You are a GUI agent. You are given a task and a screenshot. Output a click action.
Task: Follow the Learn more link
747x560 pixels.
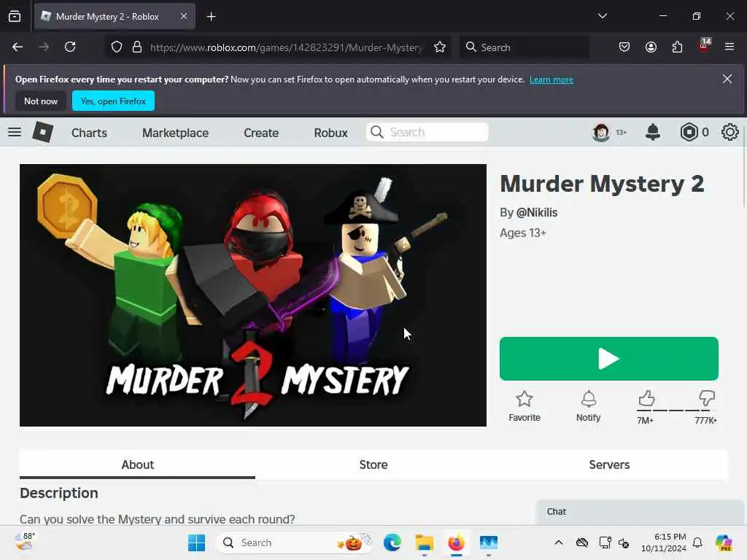coord(551,79)
